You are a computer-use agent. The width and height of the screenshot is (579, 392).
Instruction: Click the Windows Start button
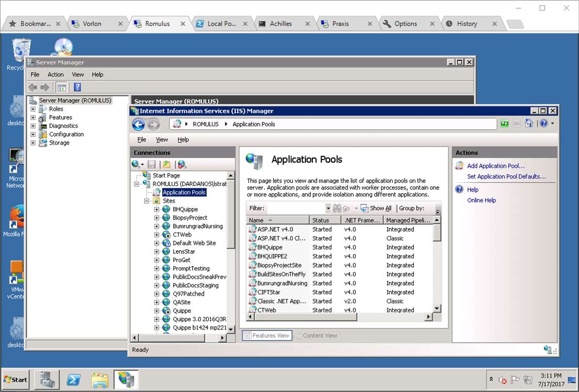coord(15,379)
